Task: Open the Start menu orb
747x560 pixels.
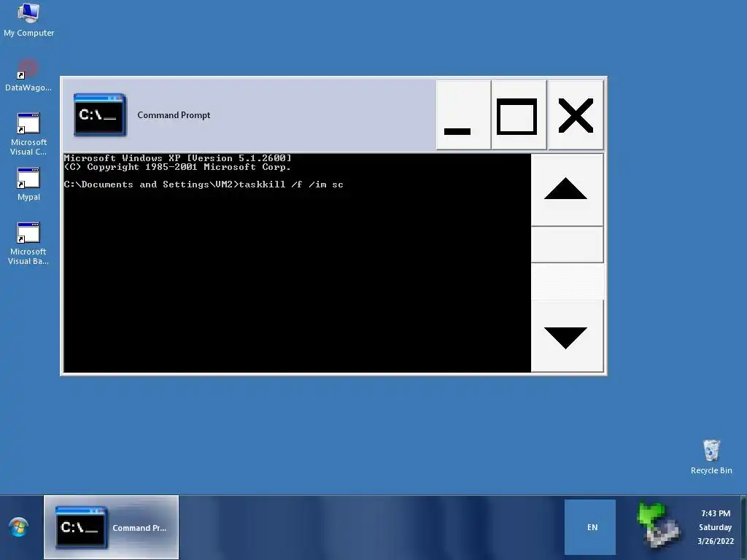Action: tap(18, 527)
